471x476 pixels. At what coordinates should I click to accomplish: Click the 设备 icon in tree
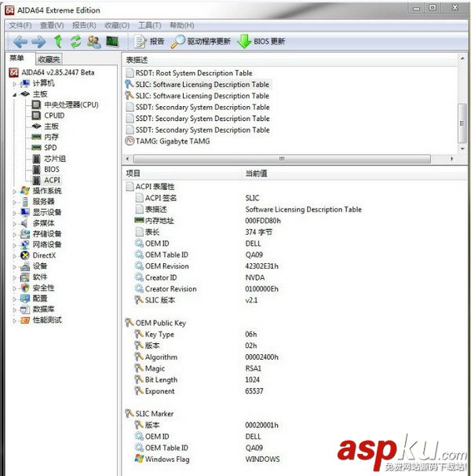(25, 266)
